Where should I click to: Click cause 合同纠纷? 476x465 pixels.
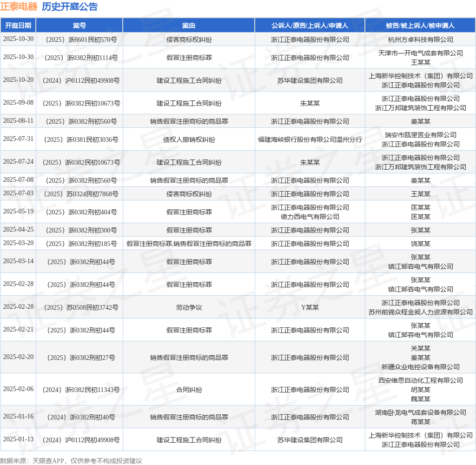click(189, 390)
